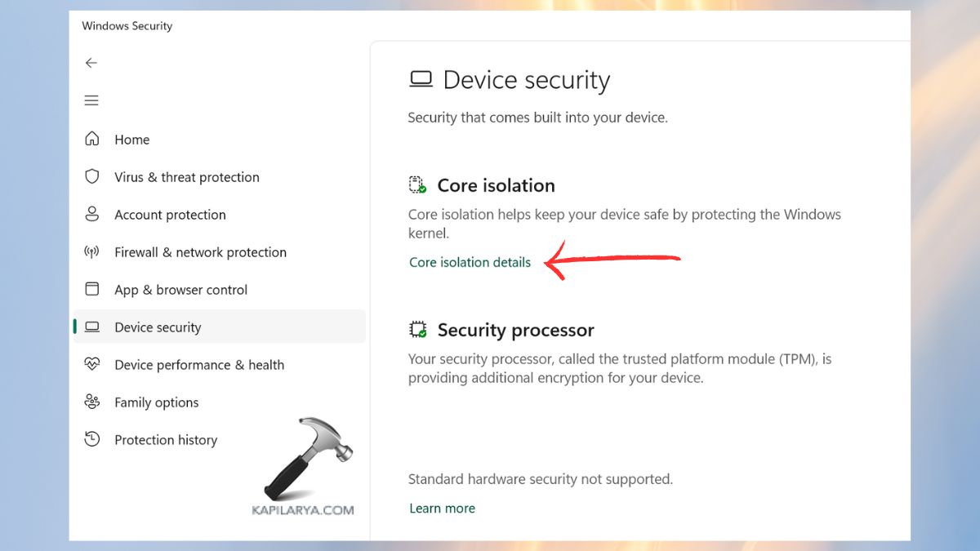Click the Core isolation status icon
Screen dimensions: 980x551
point(417,184)
